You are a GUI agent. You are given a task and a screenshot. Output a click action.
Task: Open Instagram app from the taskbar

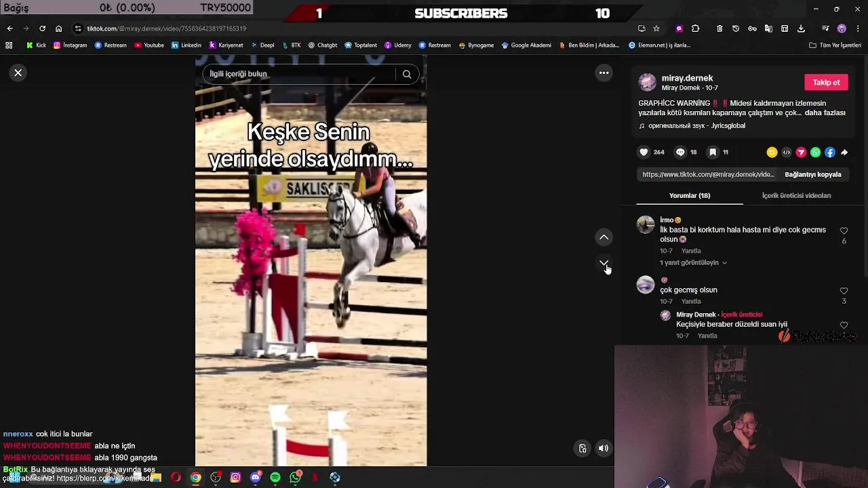pos(235,478)
